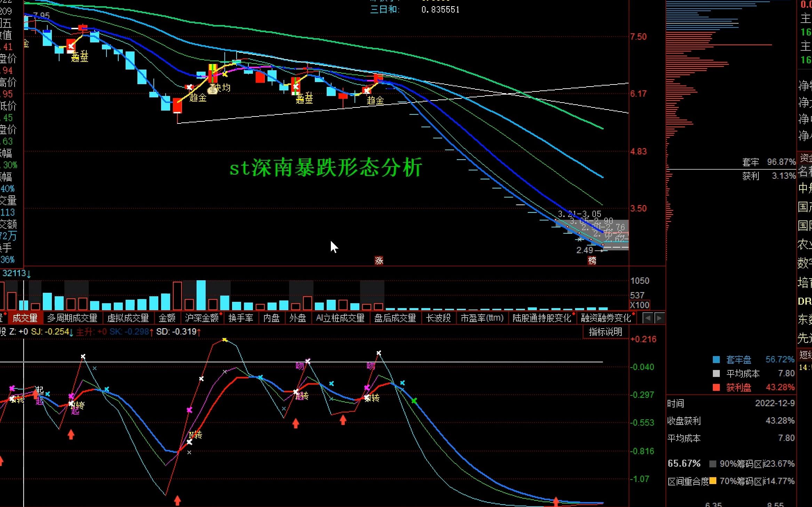The image size is (812, 507).
Task: Click the volume value 32113 label
Action: click(15, 273)
